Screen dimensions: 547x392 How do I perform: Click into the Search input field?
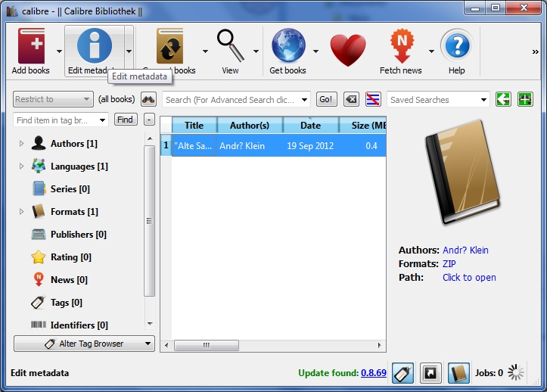click(x=230, y=100)
